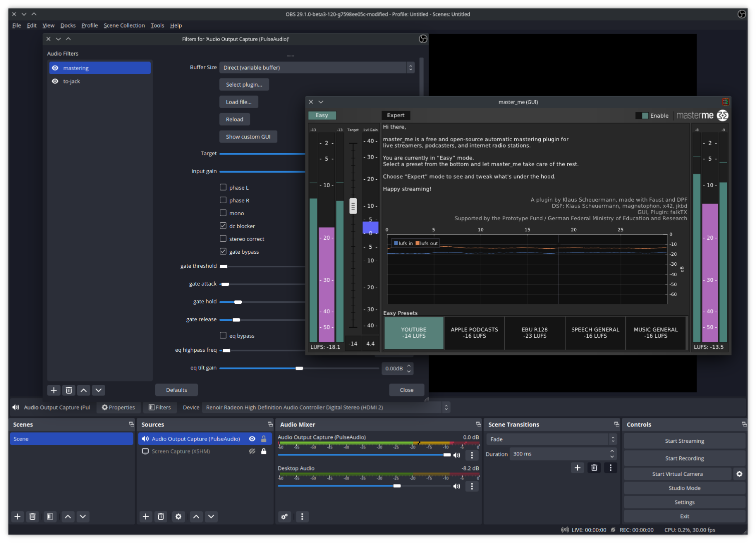Add a new audio filter with plus icon
This screenshot has width=756, height=543.
pyautogui.click(x=54, y=390)
